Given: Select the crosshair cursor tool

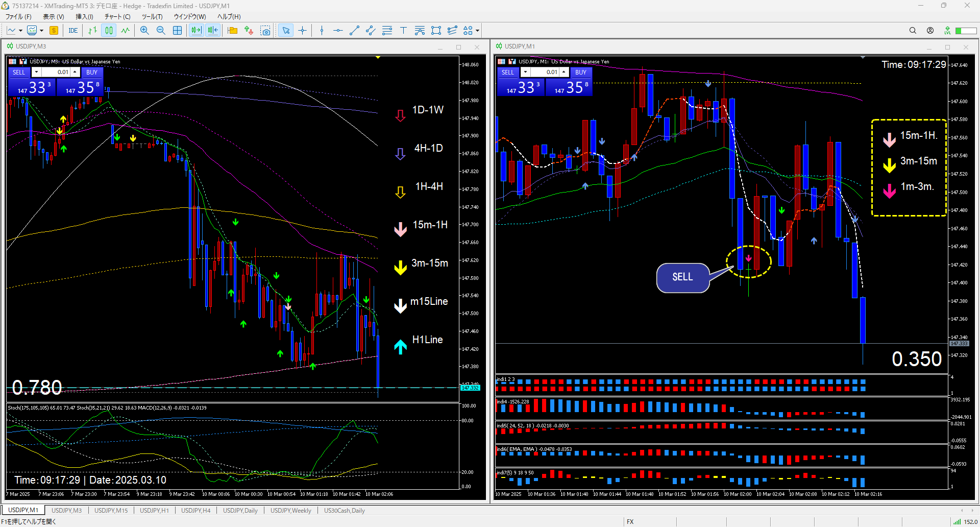Looking at the screenshot, I should pos(303,31).
